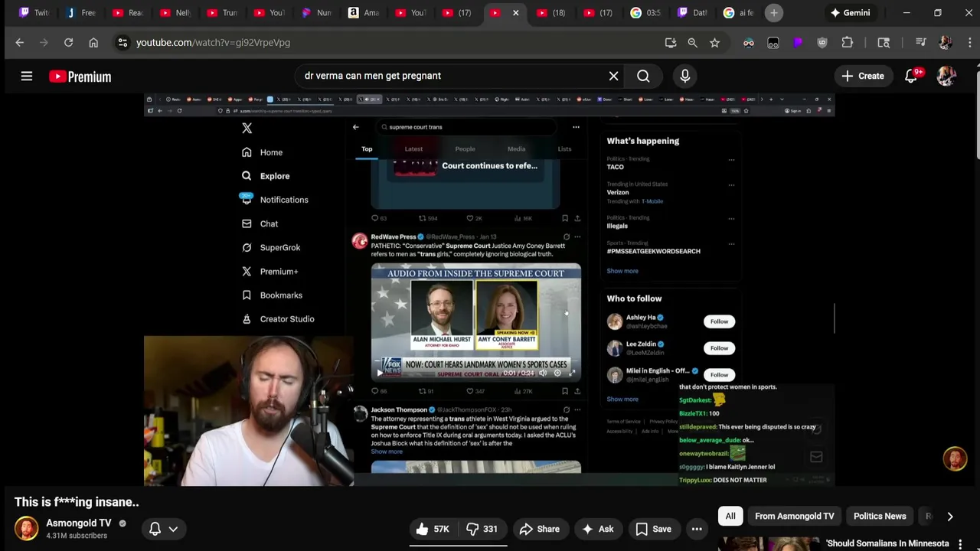Select the All filter chip

[730, 517]
